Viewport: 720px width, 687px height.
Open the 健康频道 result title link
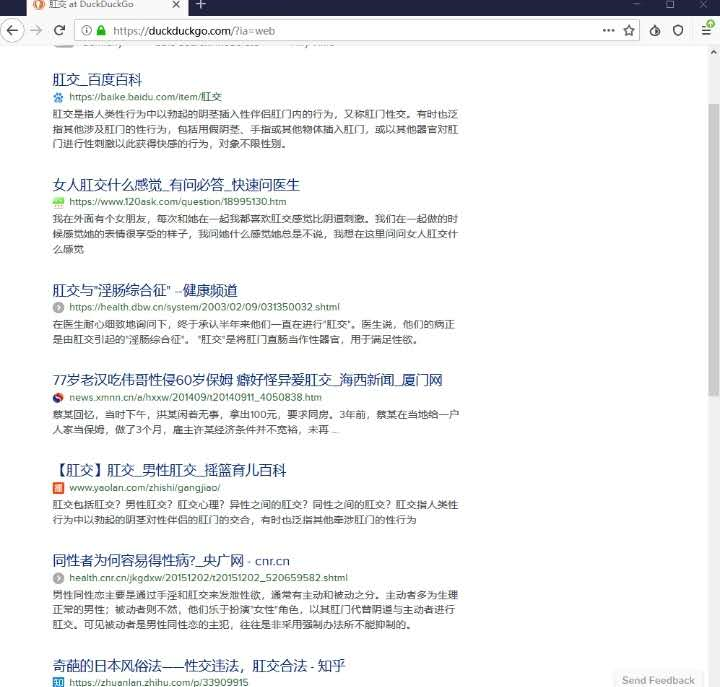point(145,290)
